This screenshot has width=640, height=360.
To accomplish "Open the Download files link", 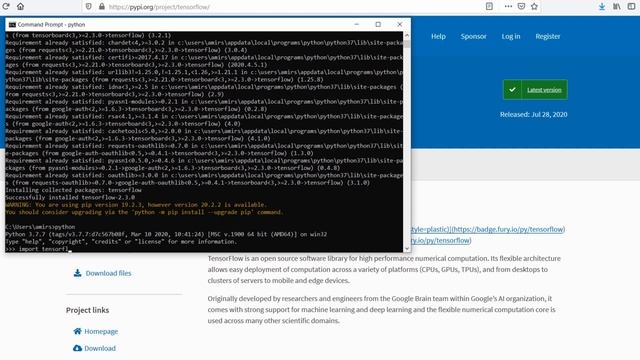I will (x=108, y=273).
